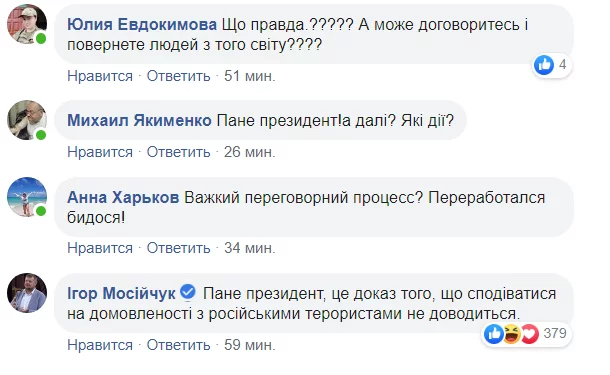Click Ответить under Анна Харьков's comment

[x=179, y=248]
